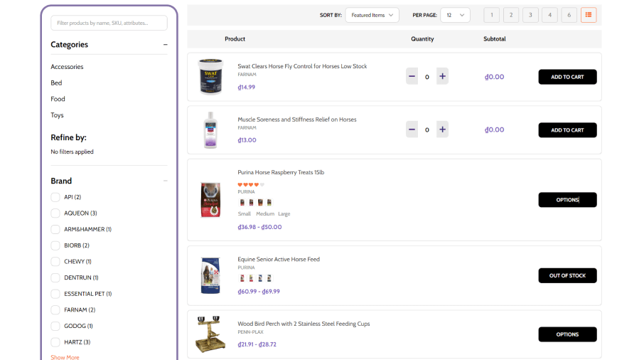Increase quantity for Muscle Soreness and Stiffness Relief
This screenshot has width=644, height=360.
tap(442, 129)
